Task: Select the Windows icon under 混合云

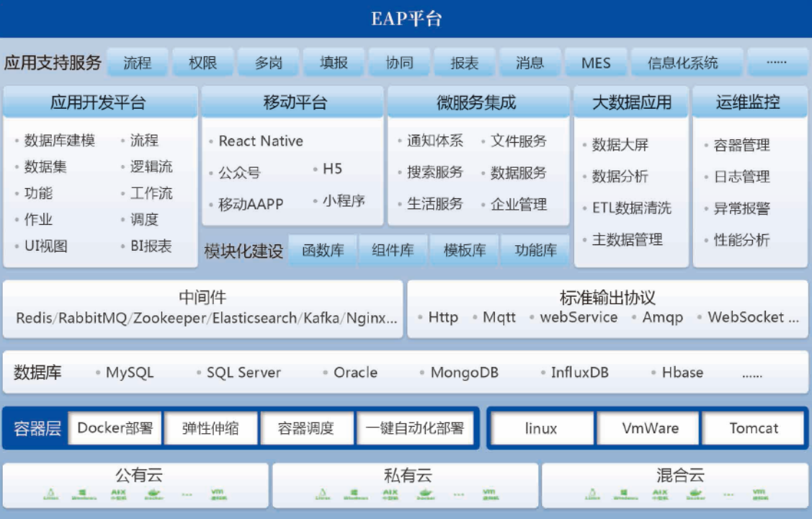Action: [x=623, y=494]
